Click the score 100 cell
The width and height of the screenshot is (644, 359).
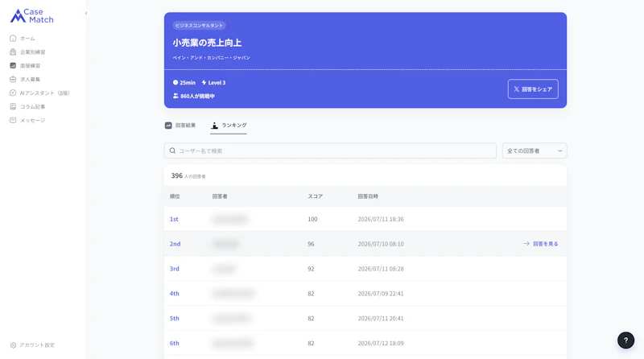[312, 219]
